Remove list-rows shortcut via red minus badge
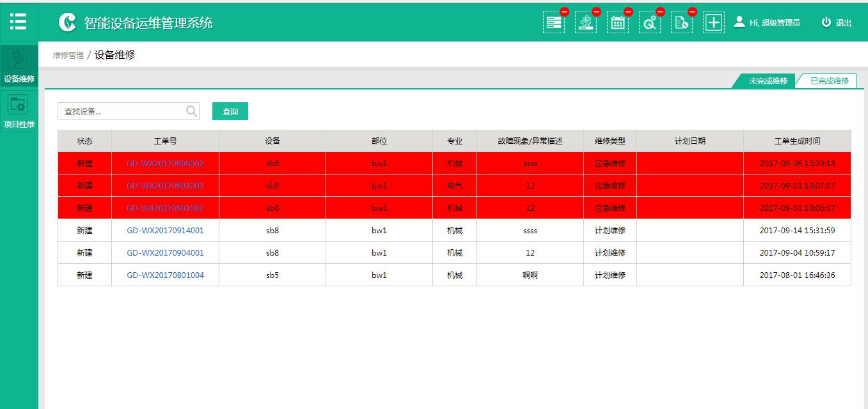868x409 pixels. tap(565, 12)
